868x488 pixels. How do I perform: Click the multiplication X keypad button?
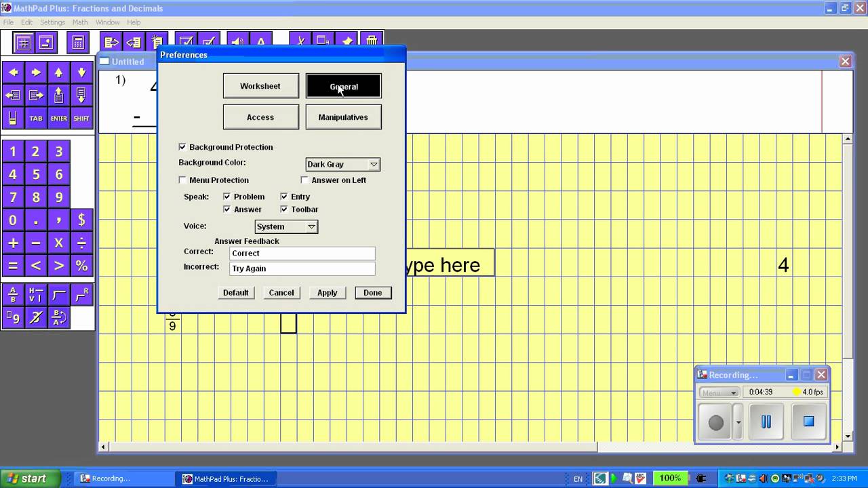tap(59, 243)
